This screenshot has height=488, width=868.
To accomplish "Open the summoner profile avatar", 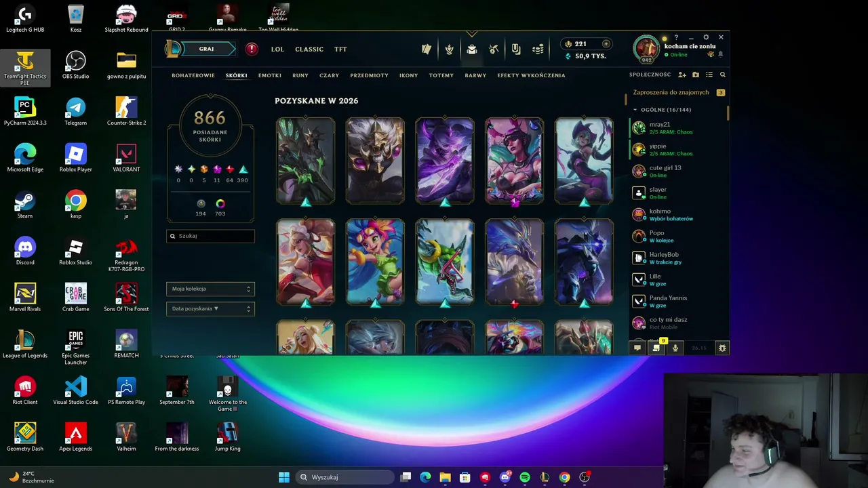I will [x=646, y=49].
